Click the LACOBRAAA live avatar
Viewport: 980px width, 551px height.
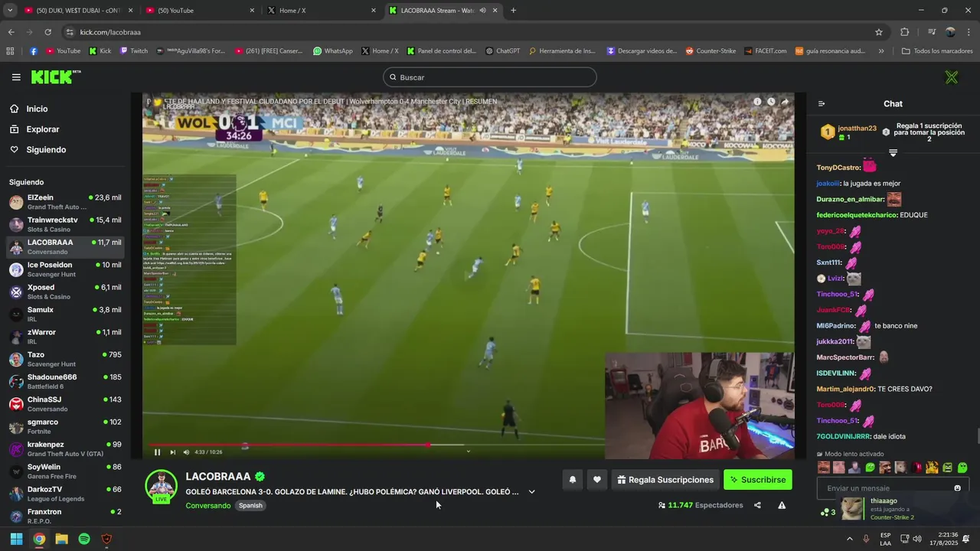tap(161, 486)
